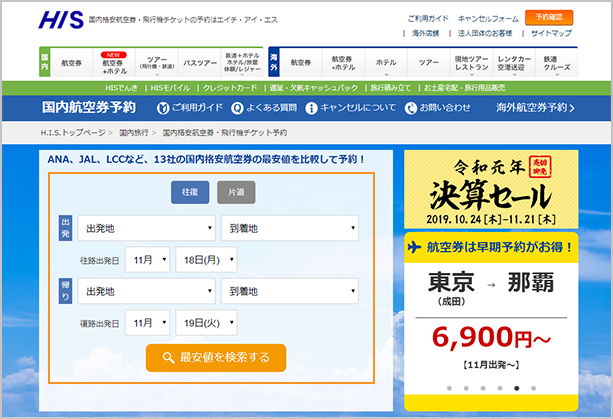Select the first carousel dot indicator
The height and width of the screenshot is (419, 613).
[x=448, y=387]
